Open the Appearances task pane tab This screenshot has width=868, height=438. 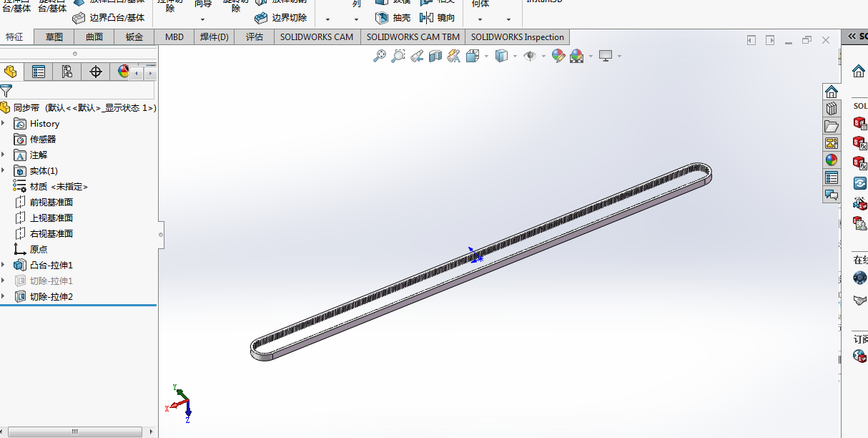pos(831,160)
